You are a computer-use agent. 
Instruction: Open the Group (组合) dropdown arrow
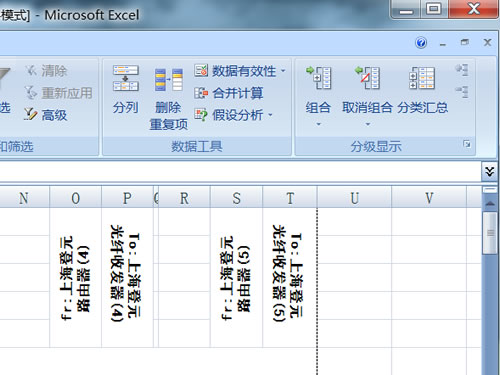point(318,124)
